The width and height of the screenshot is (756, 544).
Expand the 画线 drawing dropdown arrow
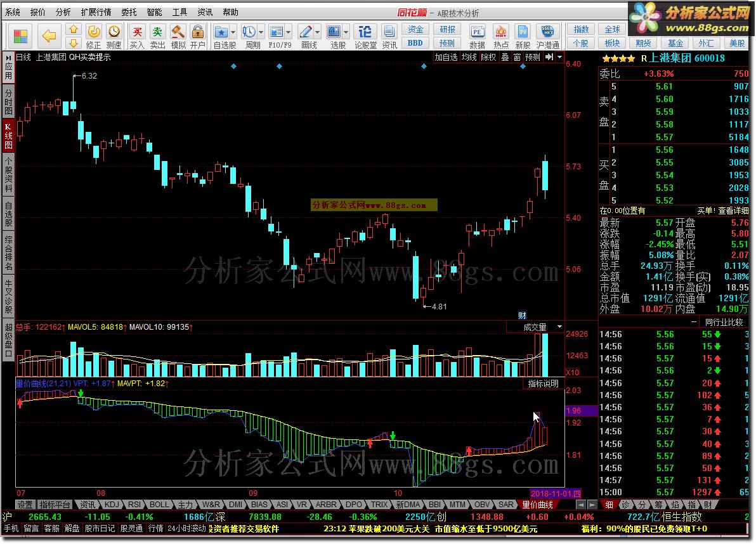pyautogui.click(x=317, y=32)
